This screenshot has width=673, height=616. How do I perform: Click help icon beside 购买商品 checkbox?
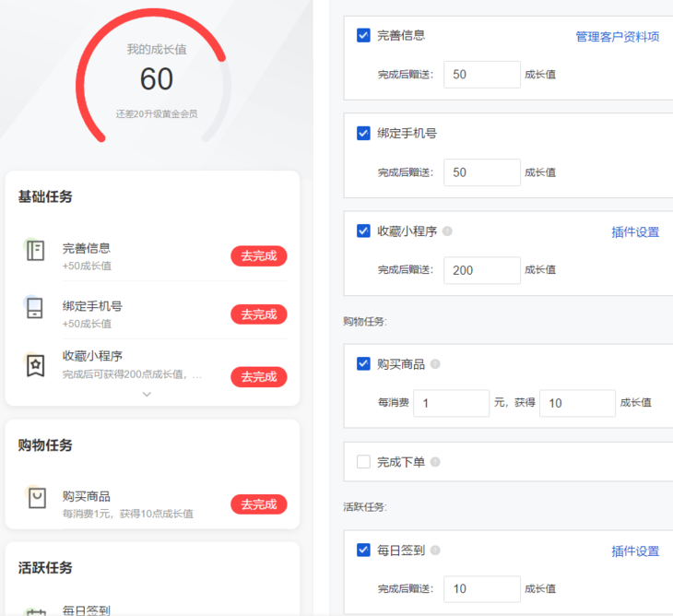pos(435,364)
